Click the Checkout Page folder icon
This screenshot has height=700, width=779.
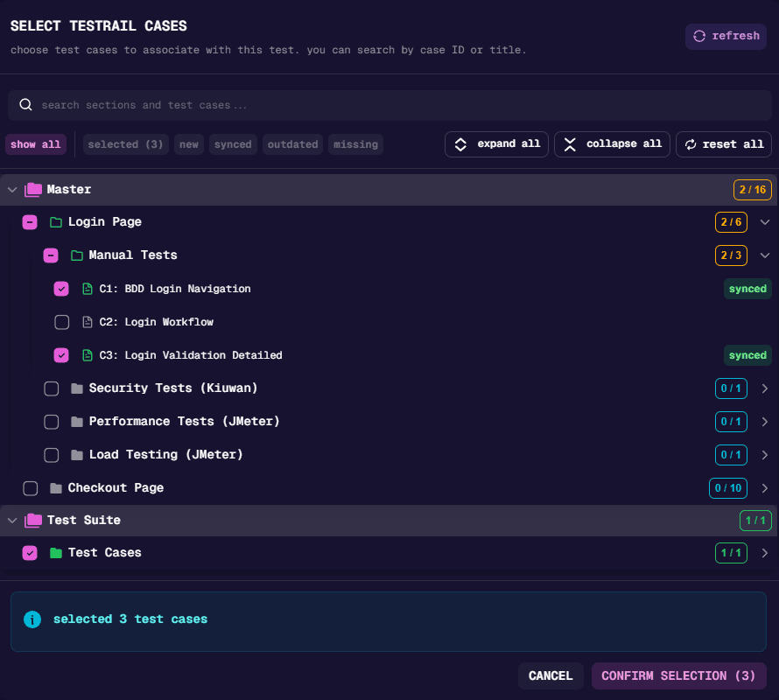[56, 488]
